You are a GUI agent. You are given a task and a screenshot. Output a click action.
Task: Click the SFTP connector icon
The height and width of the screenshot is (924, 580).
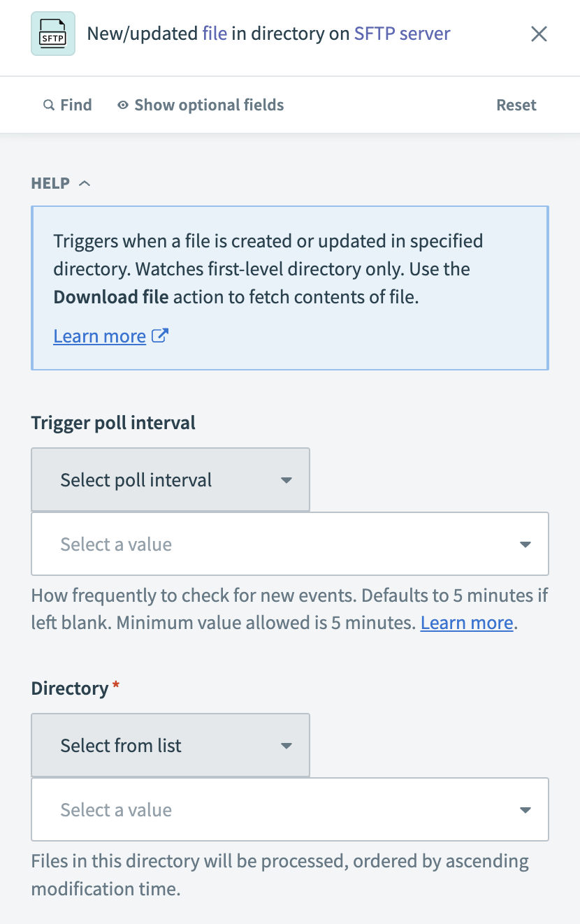click(x=52, y=33)
